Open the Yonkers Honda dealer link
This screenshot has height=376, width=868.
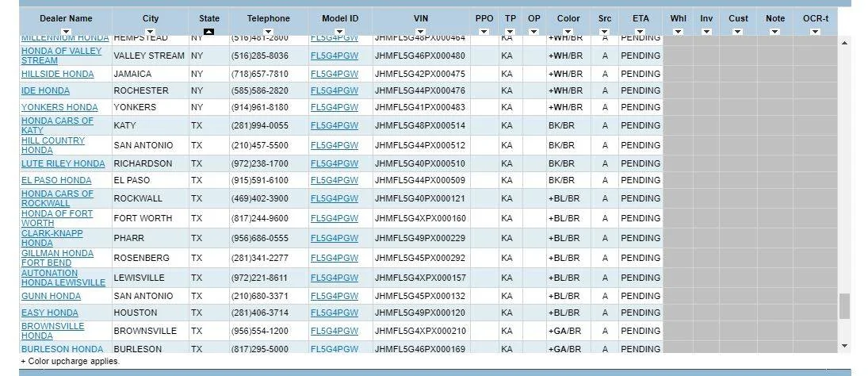pos(59,107)
